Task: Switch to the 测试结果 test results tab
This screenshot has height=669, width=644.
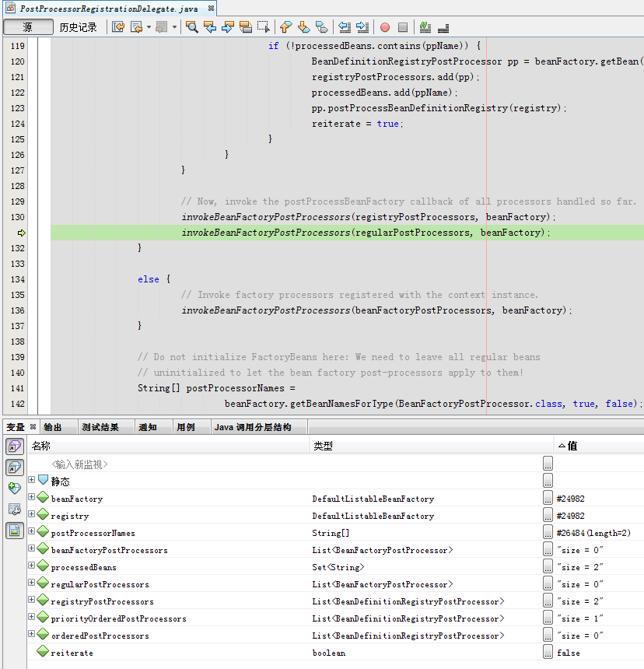Action: [x=100, y=427]
